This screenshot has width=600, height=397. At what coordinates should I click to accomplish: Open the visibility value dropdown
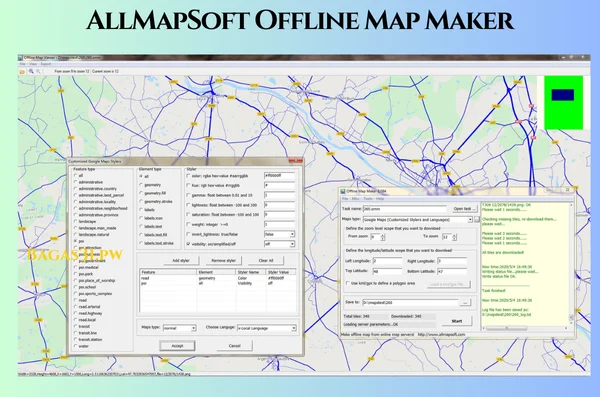(x=292, y=244)
